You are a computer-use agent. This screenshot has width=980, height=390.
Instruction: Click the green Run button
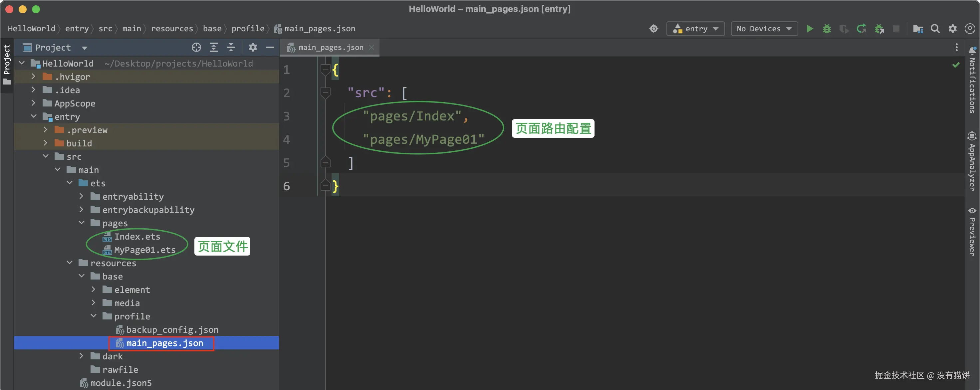[x=810, y=29]
